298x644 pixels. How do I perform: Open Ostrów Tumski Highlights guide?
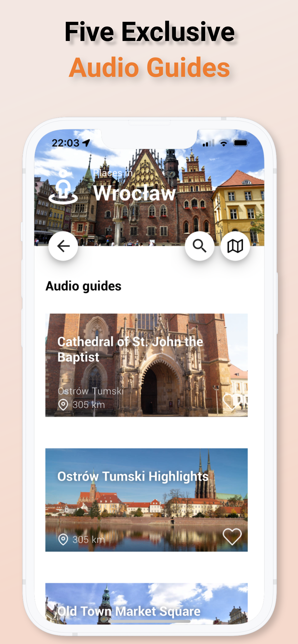pos(147,500)
